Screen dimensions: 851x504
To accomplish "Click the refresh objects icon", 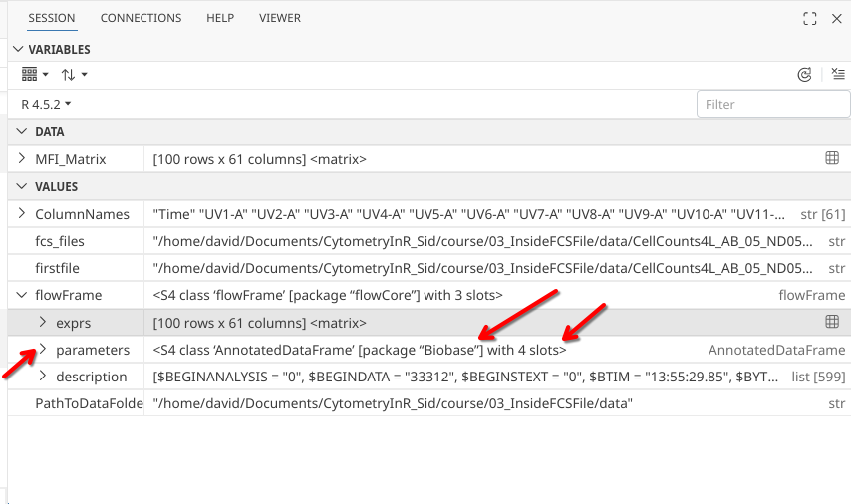I will 804,75.
